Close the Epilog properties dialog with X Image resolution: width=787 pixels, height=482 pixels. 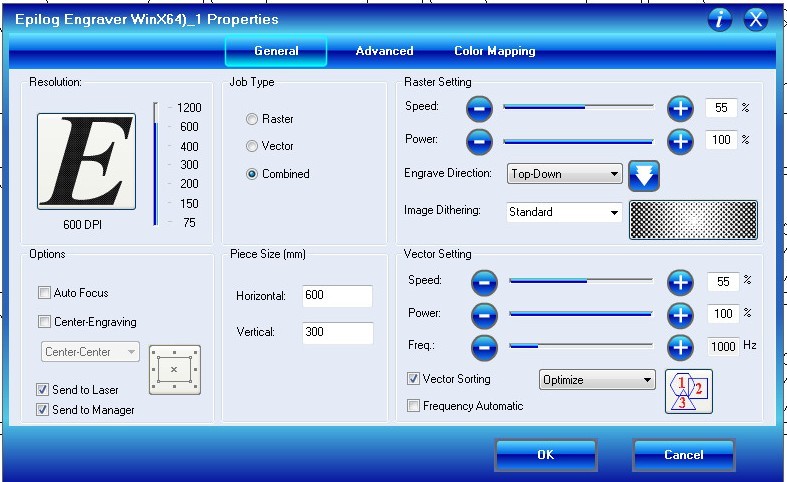(x=756, y=20)
